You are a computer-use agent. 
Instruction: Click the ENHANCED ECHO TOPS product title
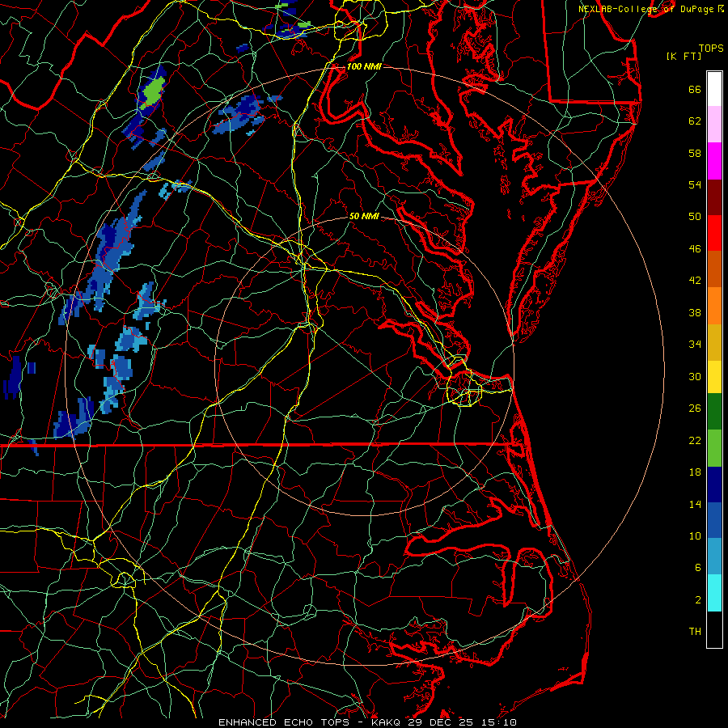pos(283,722)
